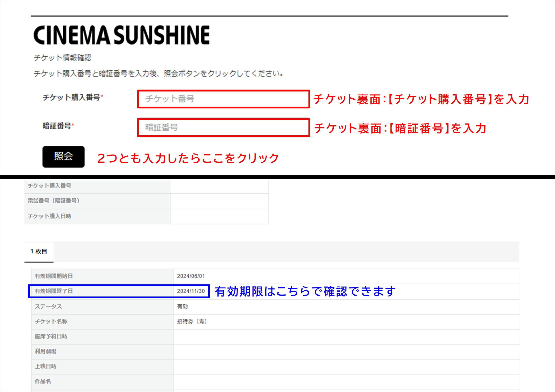Select the 1 枚目 tab
The height and width of the screenshot is (392, 555).
(39, 251)
